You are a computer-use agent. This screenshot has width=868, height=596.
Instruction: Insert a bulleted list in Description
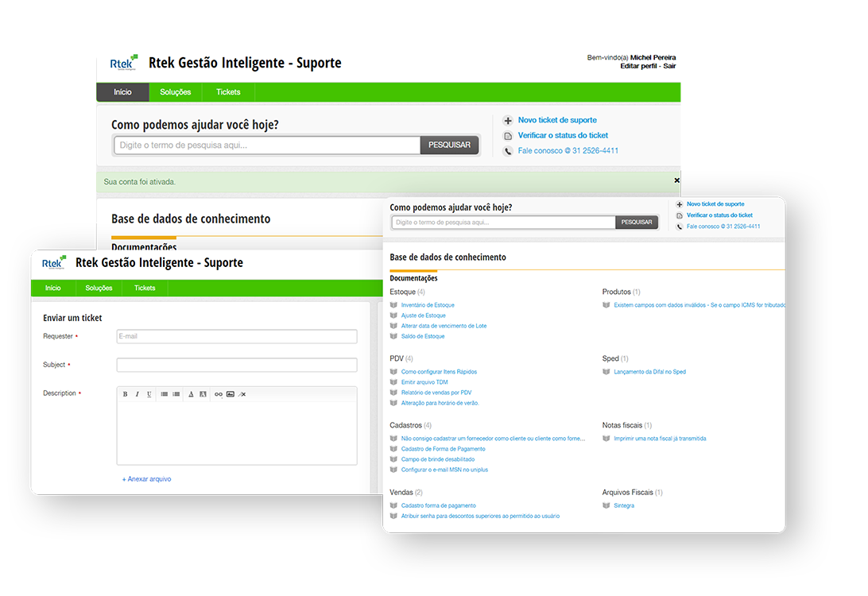[x=164, y=394]
